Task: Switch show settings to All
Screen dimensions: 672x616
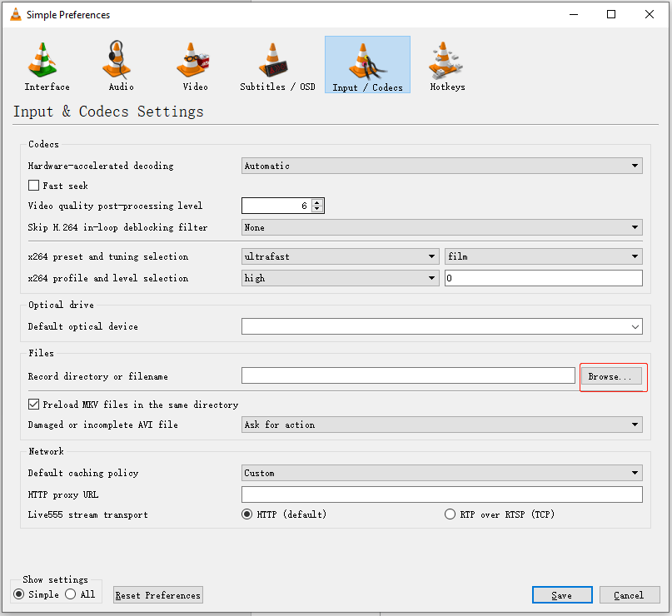Action: click(x=71, y=594)
